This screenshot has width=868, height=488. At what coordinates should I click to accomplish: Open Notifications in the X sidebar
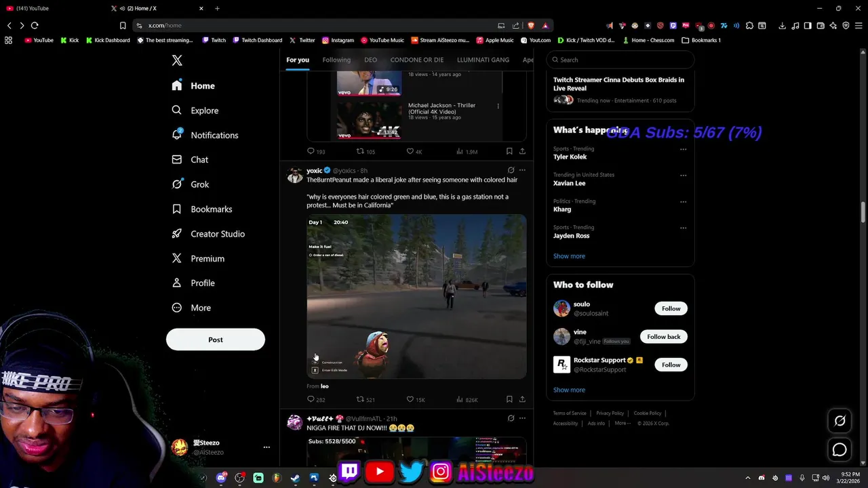coord(205,135)
